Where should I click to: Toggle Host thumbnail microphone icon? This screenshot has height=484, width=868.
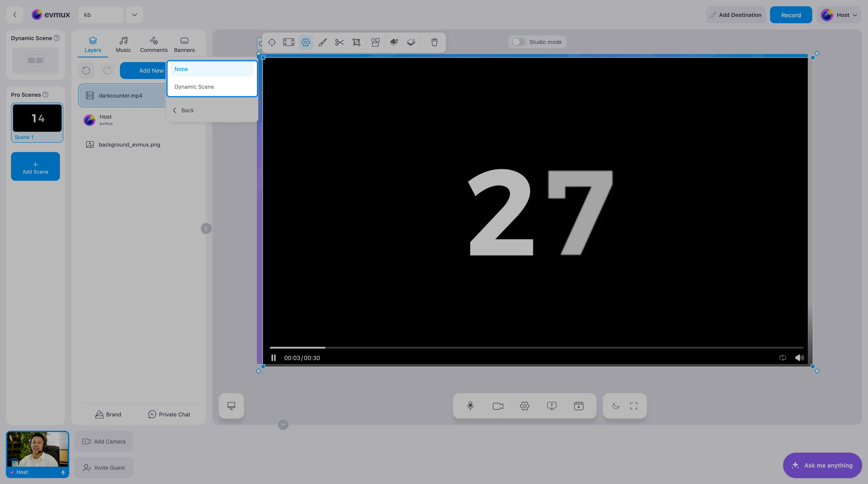(63, 472)
